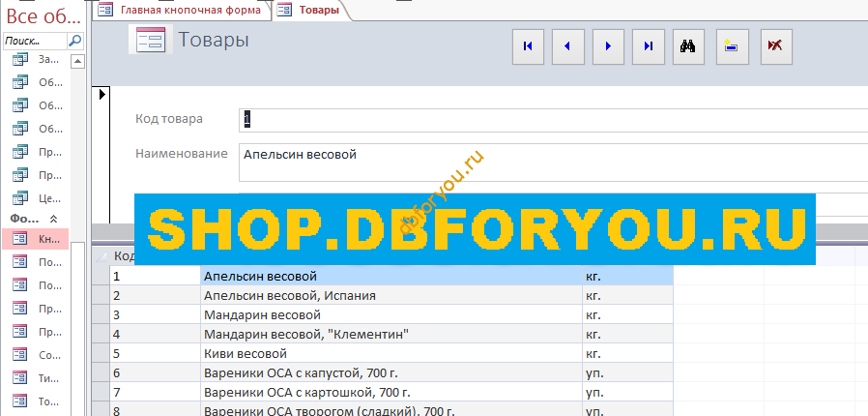This screenshot has height=416, width=868.
Task: Go to the next record button
Action: (x=608, y=46)
